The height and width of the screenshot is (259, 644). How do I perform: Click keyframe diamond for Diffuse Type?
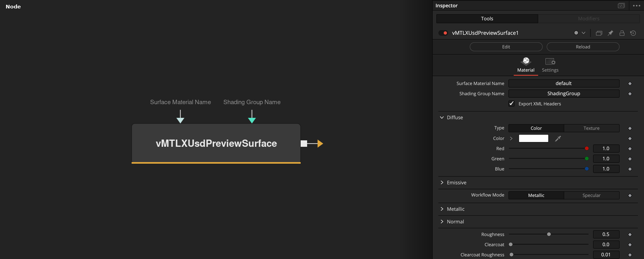click(630, 128)
